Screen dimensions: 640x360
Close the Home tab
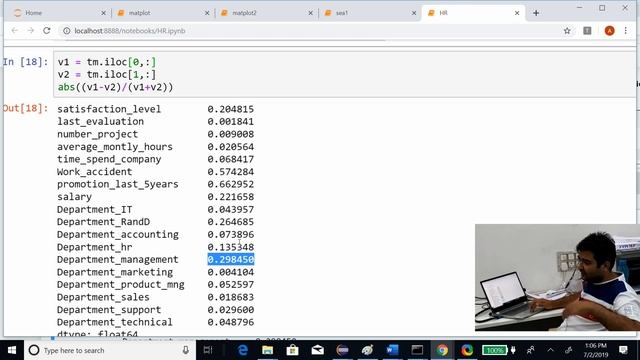point(103,13)
